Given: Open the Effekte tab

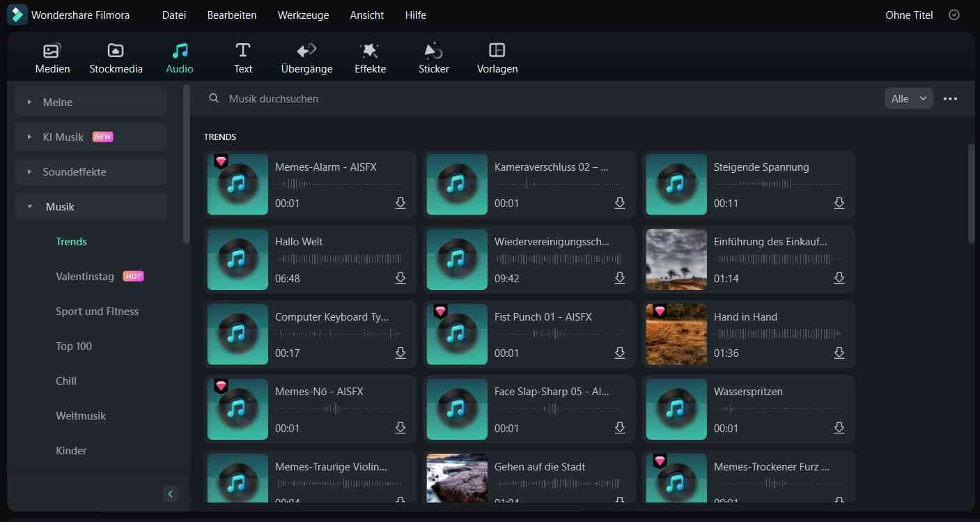Looking at the screenshot, I should 370,58.
